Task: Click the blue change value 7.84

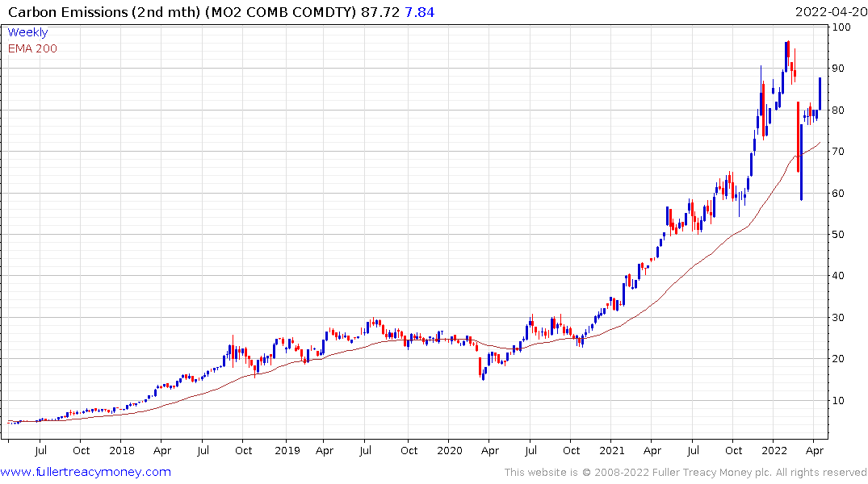Action: [x=420, y=11]
